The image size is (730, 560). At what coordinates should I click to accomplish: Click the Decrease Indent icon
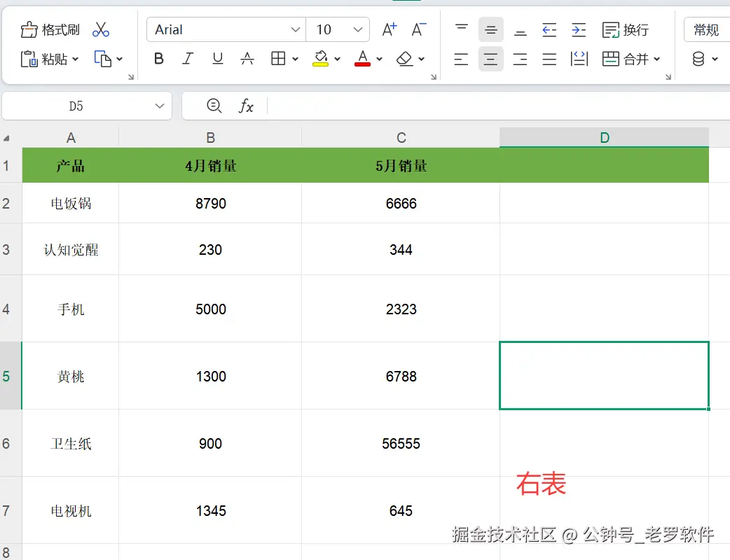pos(550,30)
